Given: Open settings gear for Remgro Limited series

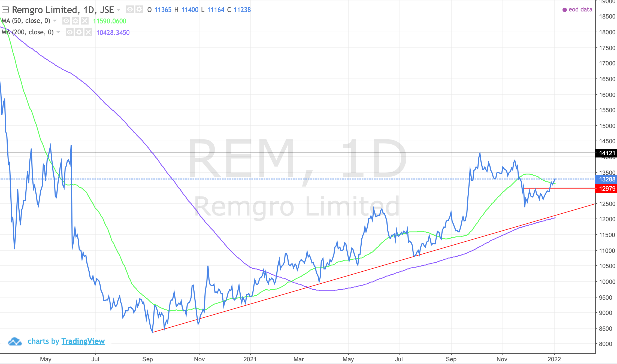Looking at the screenshot, I should pyautogui.click(x=139, y=10).
